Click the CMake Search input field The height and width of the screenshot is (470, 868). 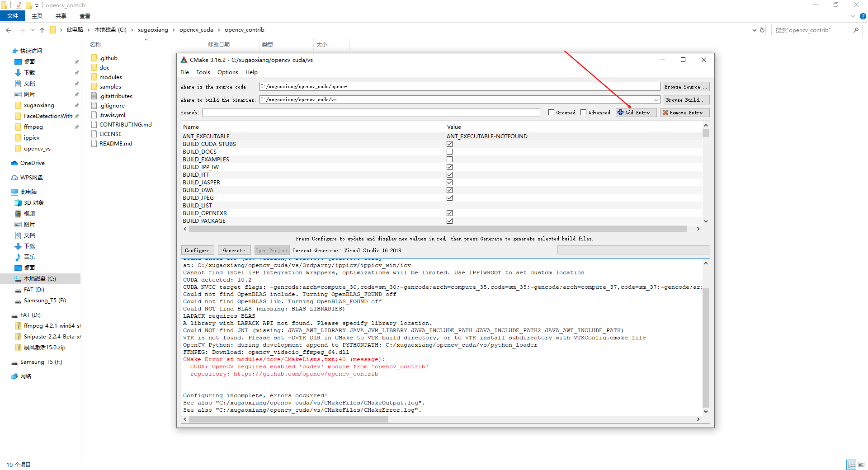pos(371,113)
